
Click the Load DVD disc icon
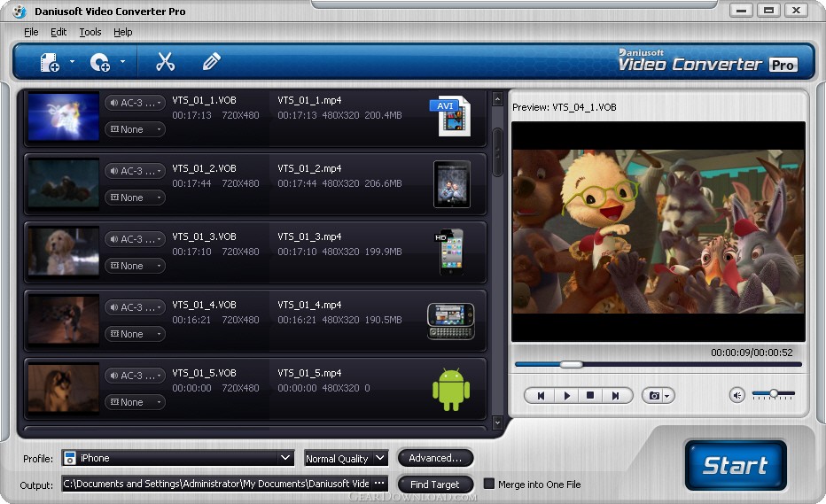click(x=99, y=62)
